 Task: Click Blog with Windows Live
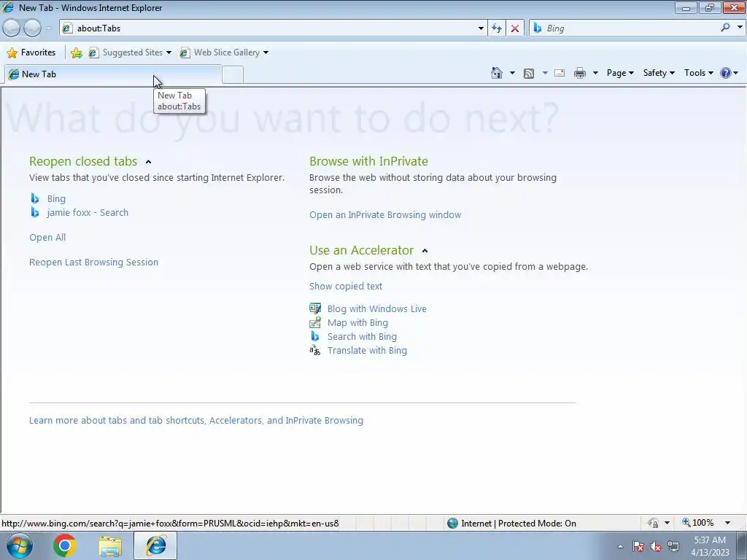point(377,308)
